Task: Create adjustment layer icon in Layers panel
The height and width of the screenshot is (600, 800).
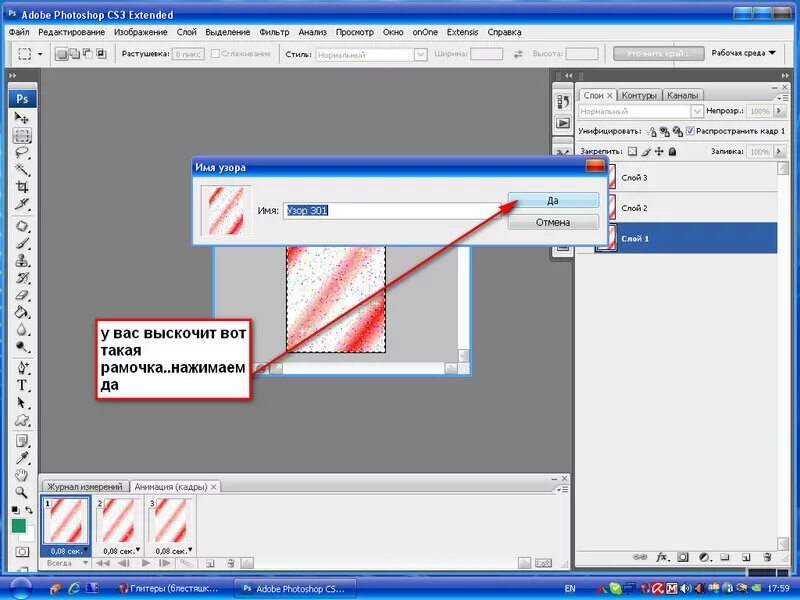Action: [705, 557]
